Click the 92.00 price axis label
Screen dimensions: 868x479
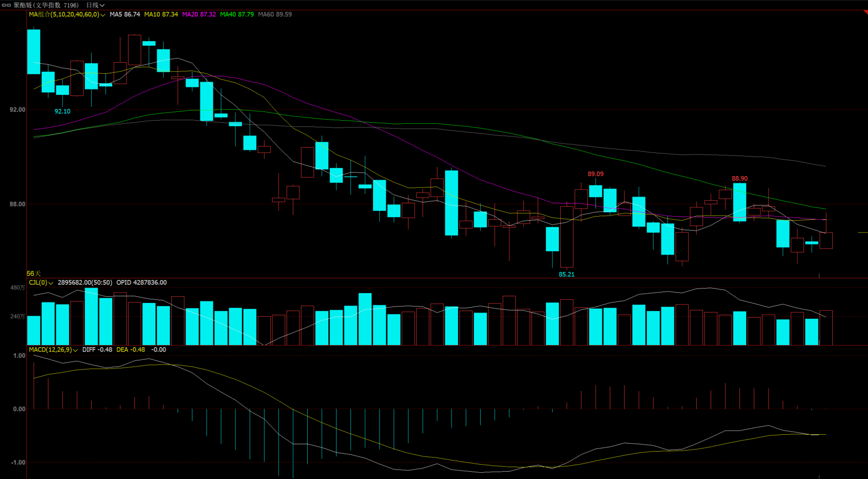coord(17,110)
